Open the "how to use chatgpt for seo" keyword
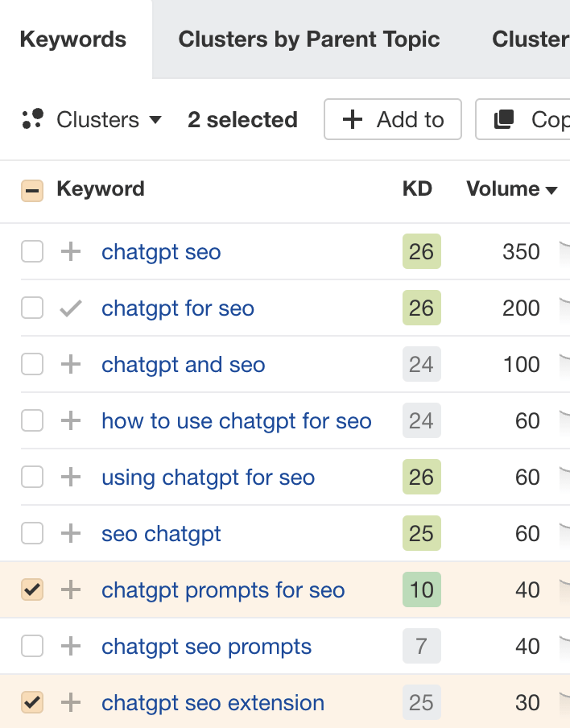The image size is (570, 728). coord(236,420)
